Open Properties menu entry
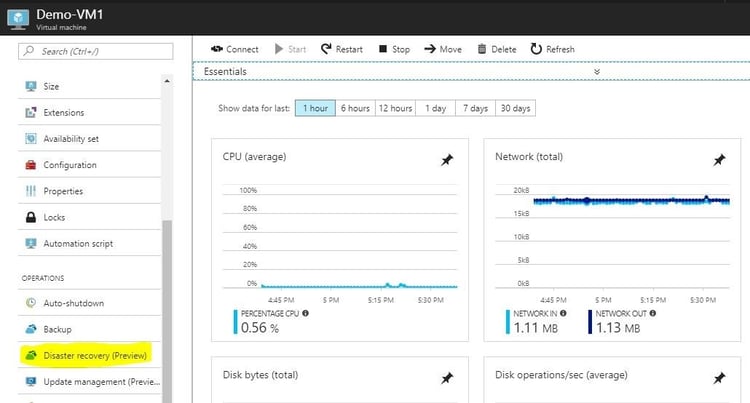The width and height of the screenshot is (750, 403). click(89, 191)
